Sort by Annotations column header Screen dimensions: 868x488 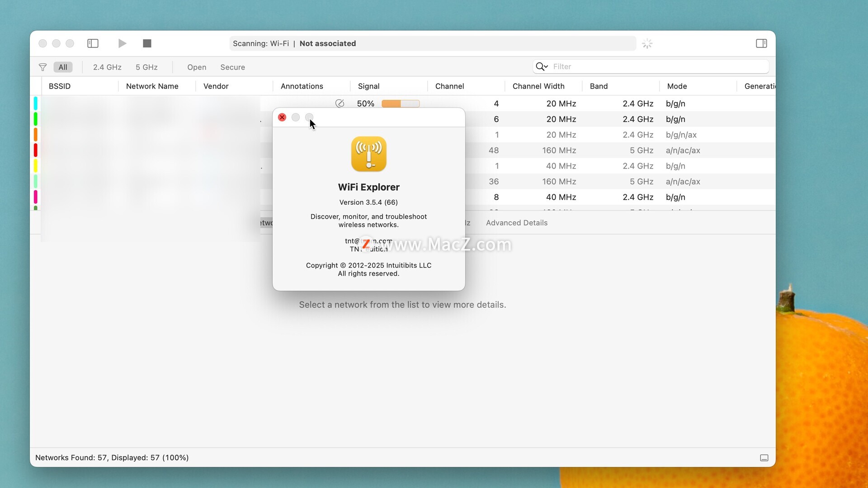click(x=302, y=86)
